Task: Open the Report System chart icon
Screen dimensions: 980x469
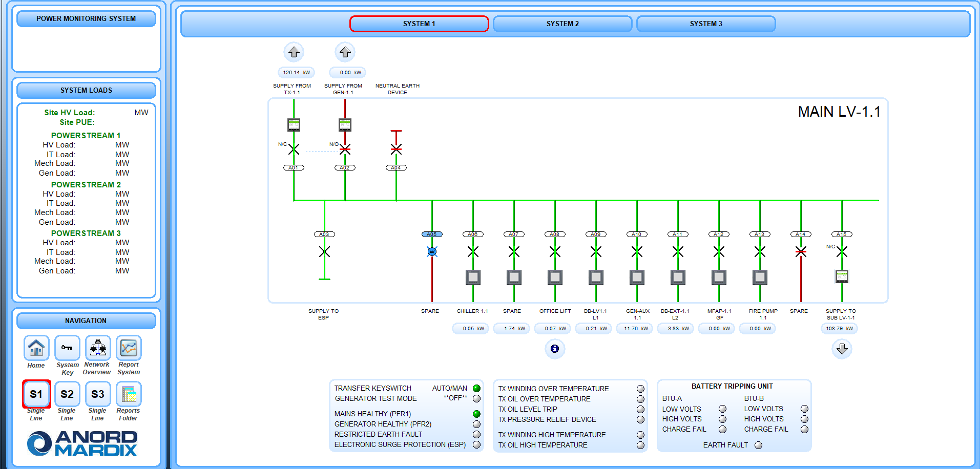Action: [x=129, y=348]
